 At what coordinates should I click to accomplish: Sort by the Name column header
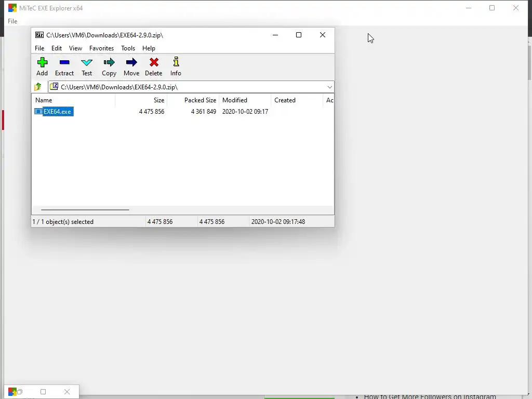(x=74, y=100)
